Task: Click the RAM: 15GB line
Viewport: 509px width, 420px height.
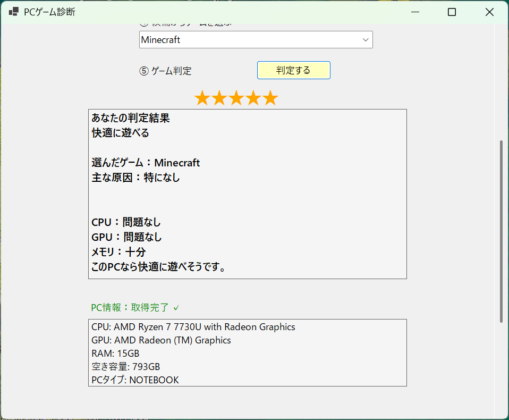Action: [115, 354]
